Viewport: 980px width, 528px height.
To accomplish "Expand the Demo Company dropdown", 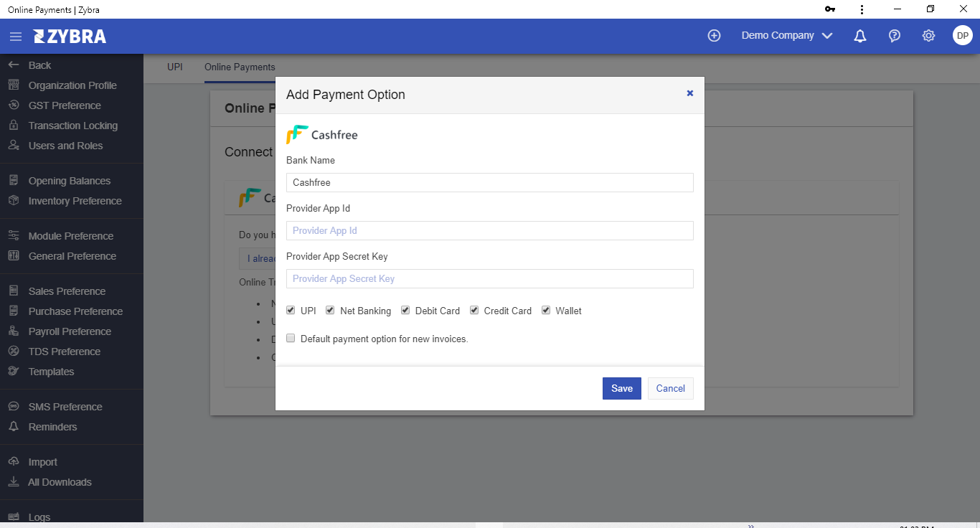I will click(x=787, y=35).
